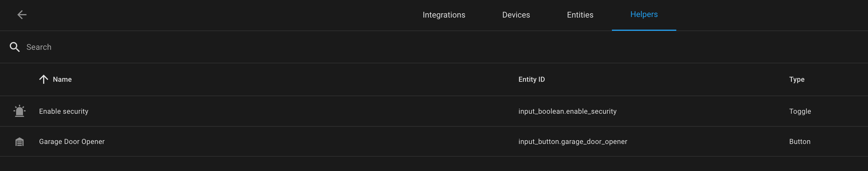868x171 pixels.
Task: Open the Garage Door Opener helper row
Action: pos(434,142)
